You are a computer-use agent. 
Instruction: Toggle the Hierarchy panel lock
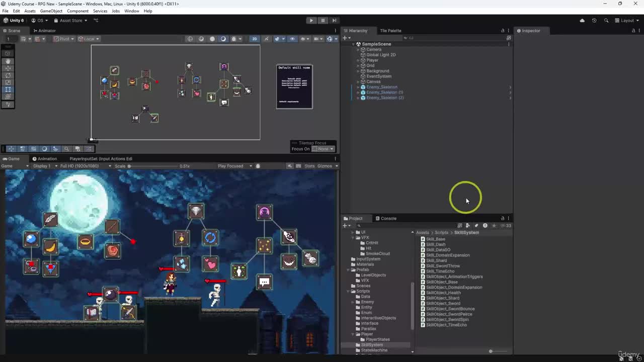point(503,31)
